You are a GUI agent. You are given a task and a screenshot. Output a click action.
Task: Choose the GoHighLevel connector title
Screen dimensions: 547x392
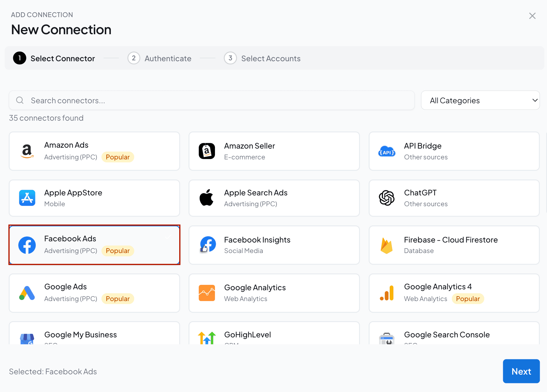point(248,335)
